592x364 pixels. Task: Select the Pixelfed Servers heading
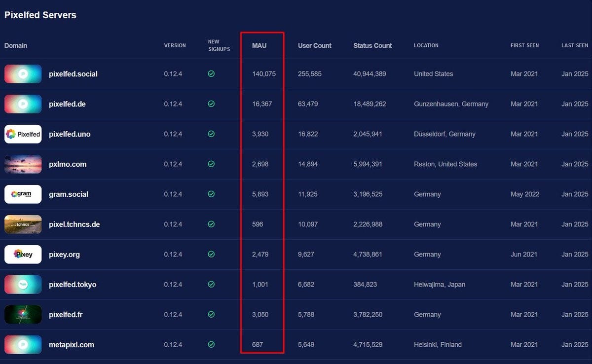pos(40,15)
